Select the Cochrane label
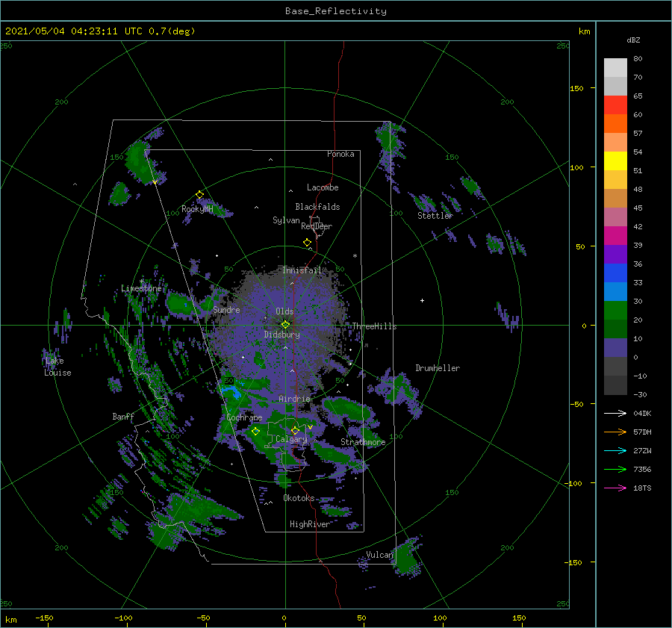The width and height of the screenshot is (672, 628). coord(244,417)
